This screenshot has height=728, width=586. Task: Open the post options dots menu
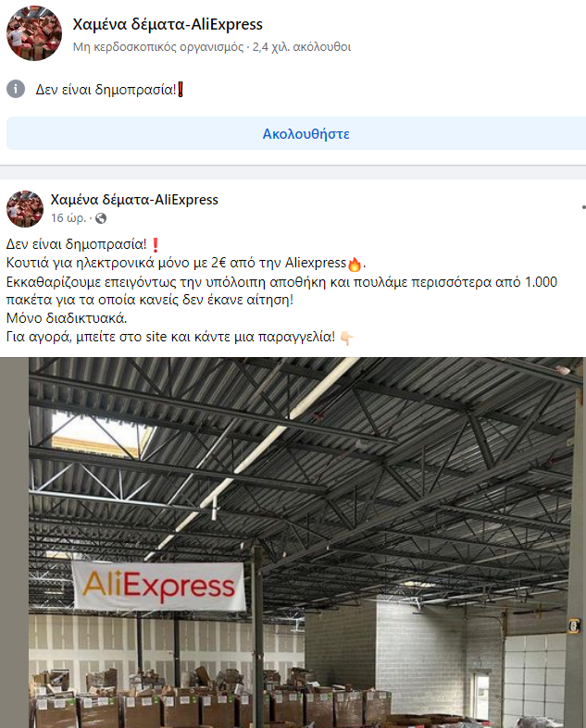583,207
